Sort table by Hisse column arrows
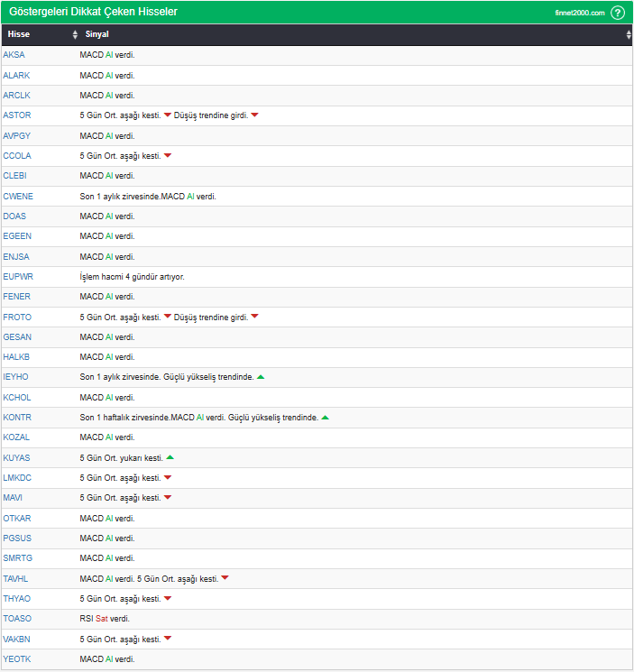The image size is (634, 672). (75, 34)
